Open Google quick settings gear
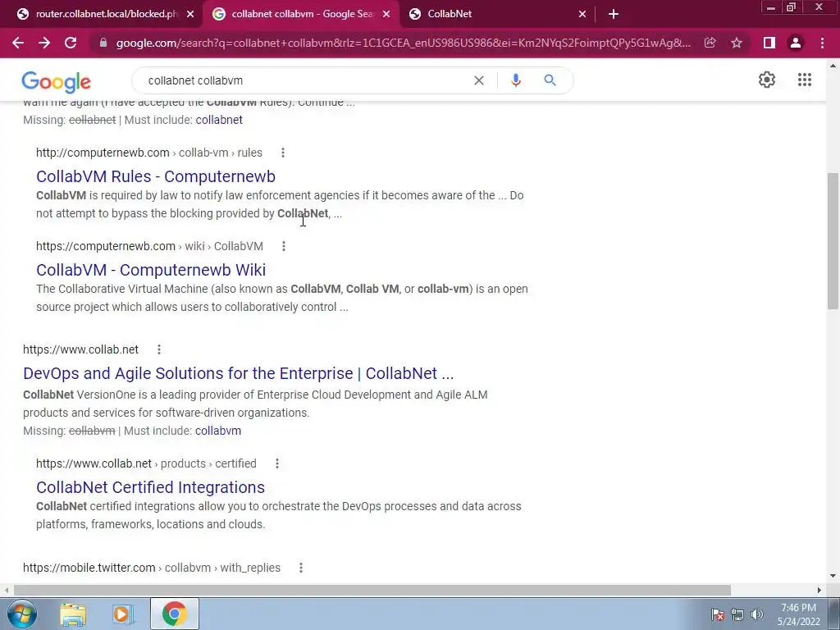The width and height of the screenshot is (840, 630). pos(767,80)
